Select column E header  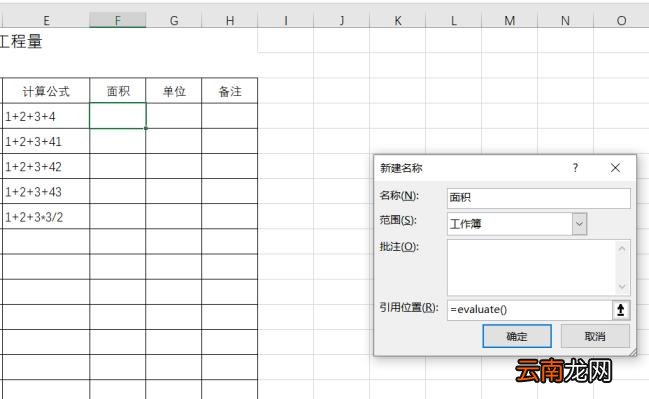(46, 20)
